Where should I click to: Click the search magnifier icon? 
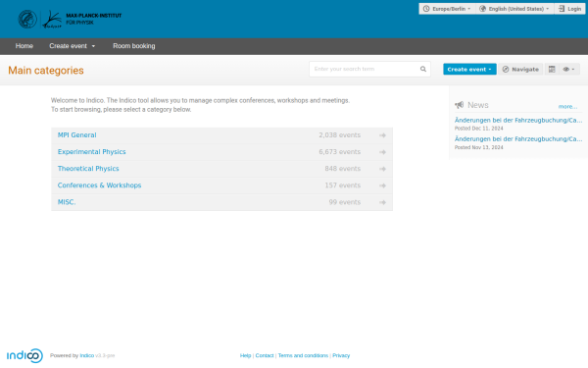423,69
